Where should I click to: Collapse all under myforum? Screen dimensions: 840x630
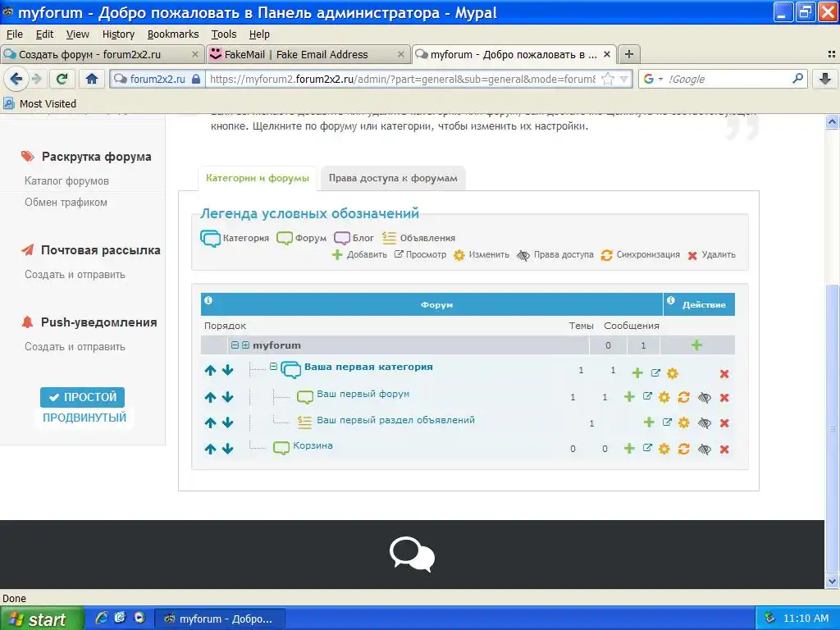click(x=235, y=345)
